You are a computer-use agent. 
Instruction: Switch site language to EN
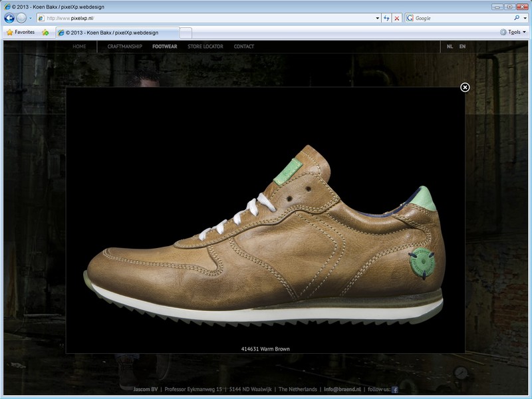pos(462,47)
